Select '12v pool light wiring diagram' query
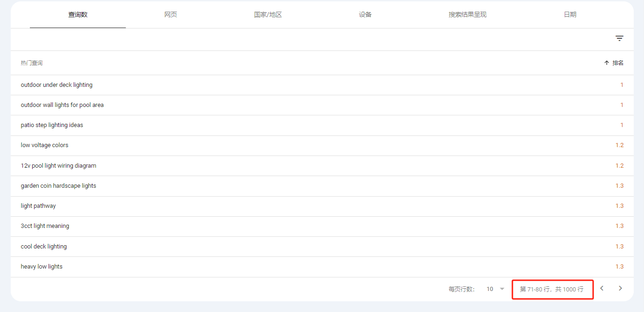Image resolution: width=644 pixels, height=312 pixels. [58, 166]
